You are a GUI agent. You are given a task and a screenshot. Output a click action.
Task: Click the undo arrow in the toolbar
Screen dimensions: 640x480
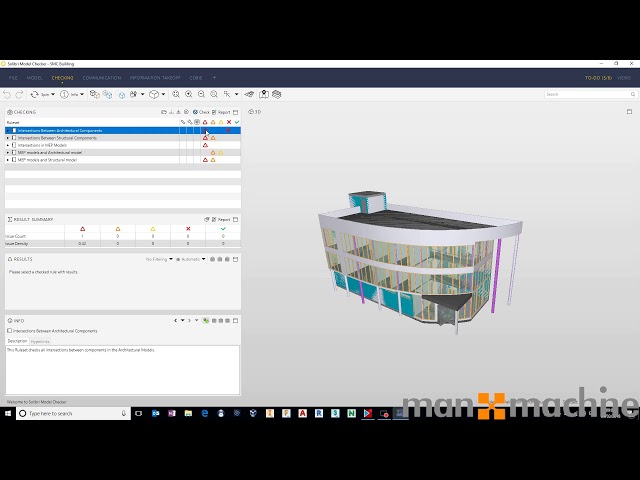click(x=7, y=94)
